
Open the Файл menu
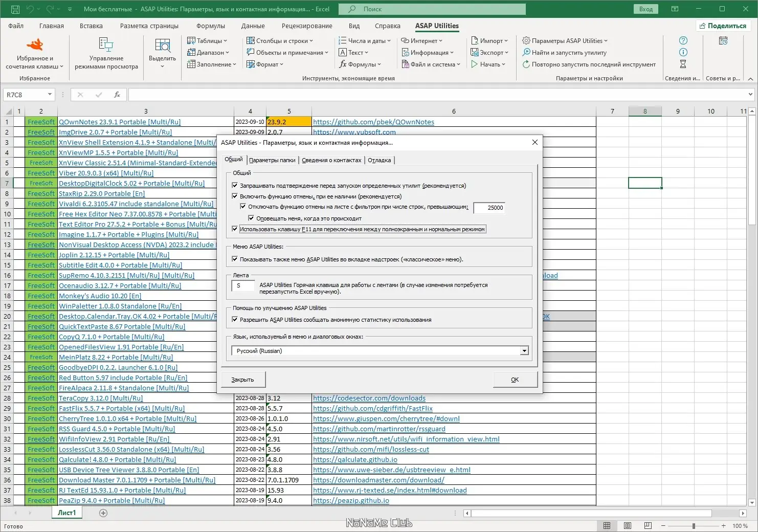16,26
